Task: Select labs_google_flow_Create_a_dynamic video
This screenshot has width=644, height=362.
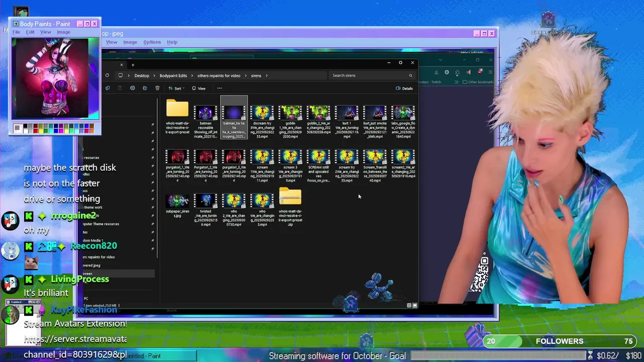Action: pyautogui.click(x=403, y=121)
